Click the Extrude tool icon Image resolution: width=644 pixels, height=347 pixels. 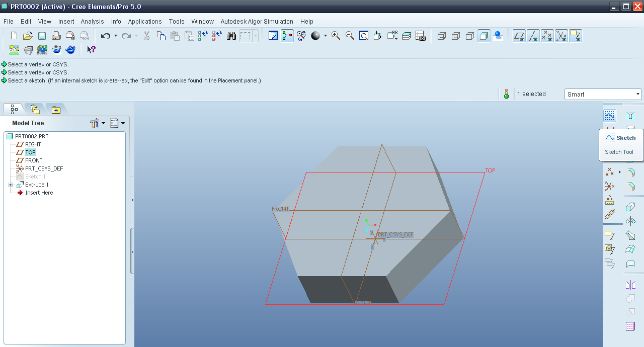coord(630,207)
